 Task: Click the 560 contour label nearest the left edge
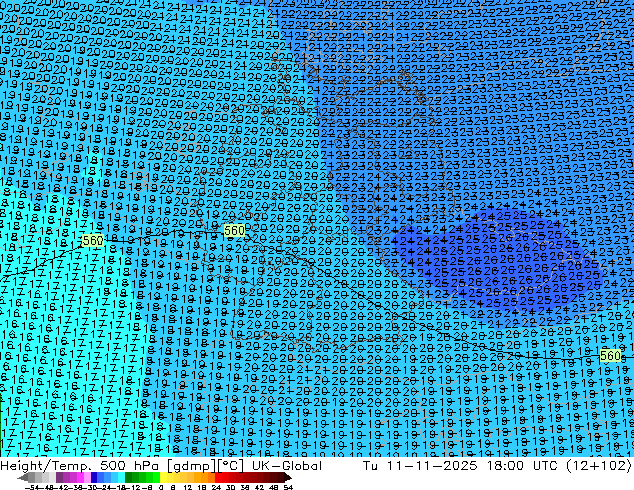pos(93,241)
